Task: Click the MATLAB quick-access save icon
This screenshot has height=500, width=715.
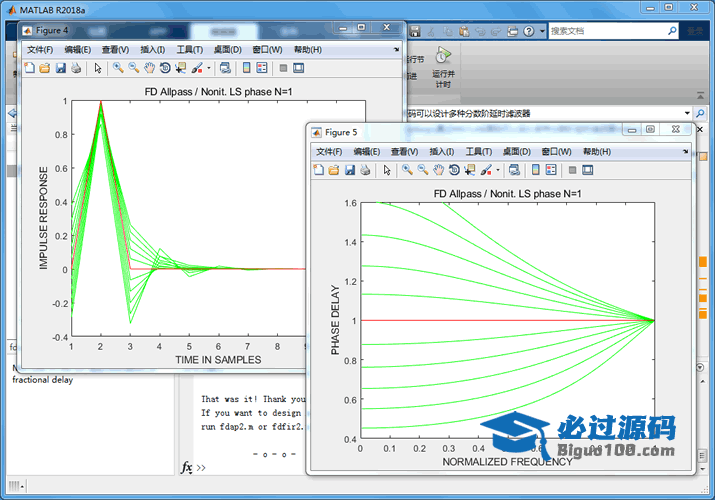Action: click(414, 31)
